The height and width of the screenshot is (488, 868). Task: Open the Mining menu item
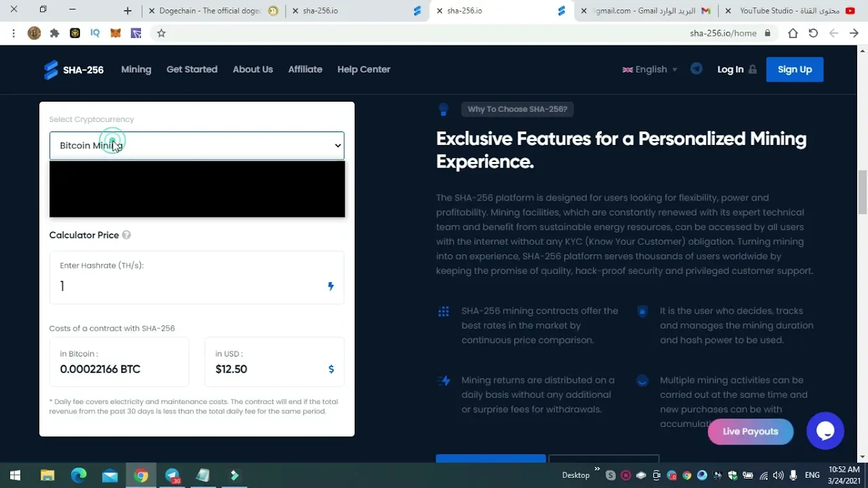(136, 69)
